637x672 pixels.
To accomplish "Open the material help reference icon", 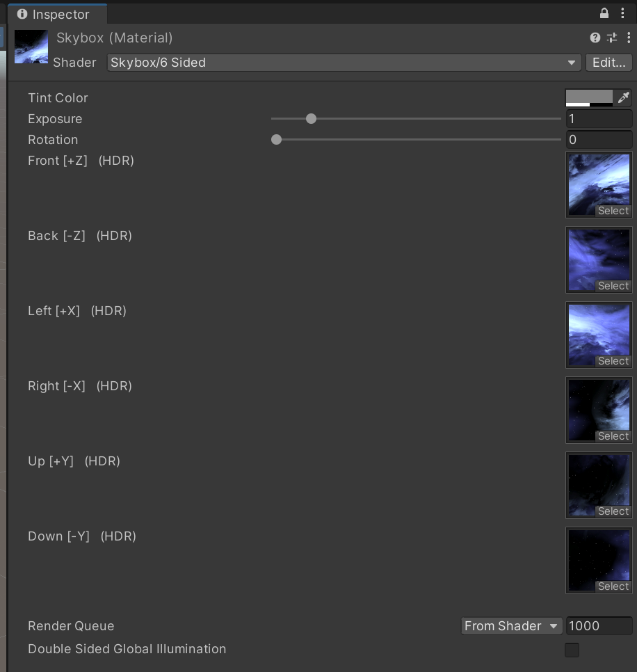I will [x=595, y=38].
